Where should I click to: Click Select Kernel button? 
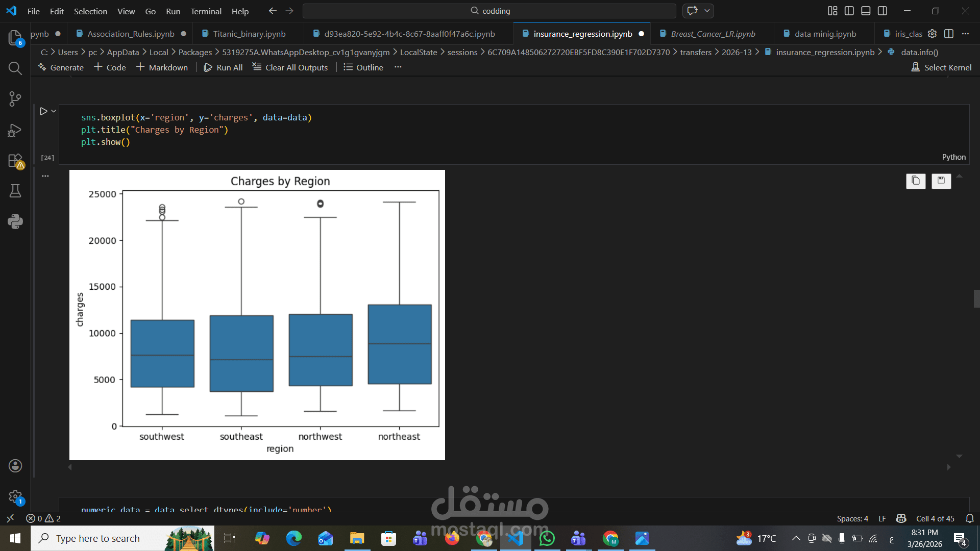click(x=942, y=67)
